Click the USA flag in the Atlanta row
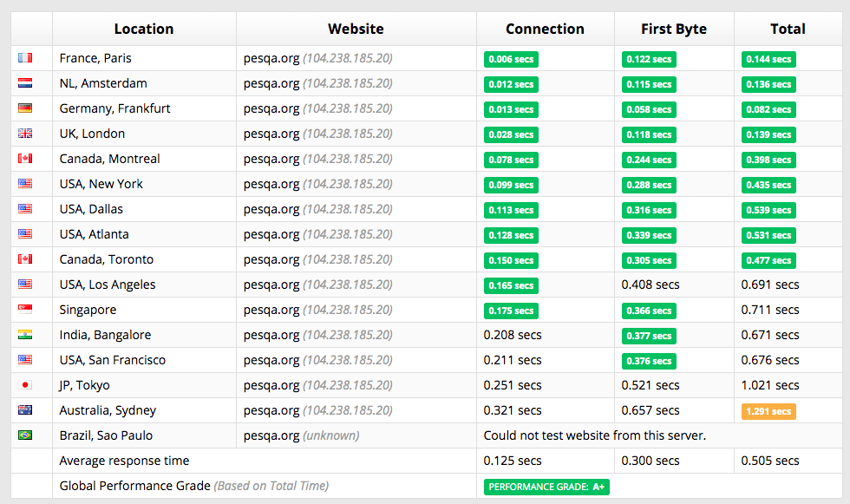This screenshot has height=504, width=850. click(25, 233)
